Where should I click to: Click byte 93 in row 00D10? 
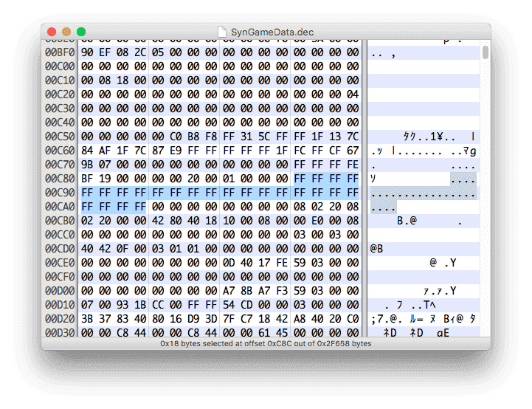122,305
